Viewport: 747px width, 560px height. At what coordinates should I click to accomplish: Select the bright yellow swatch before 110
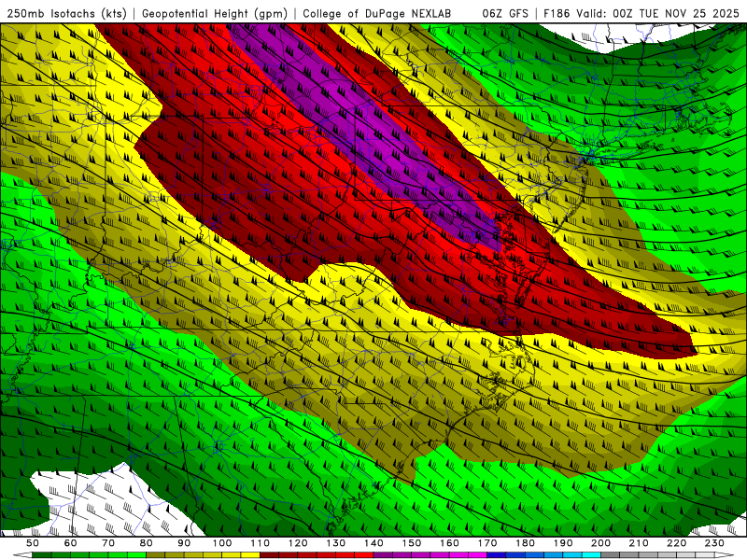pos(250,555)
